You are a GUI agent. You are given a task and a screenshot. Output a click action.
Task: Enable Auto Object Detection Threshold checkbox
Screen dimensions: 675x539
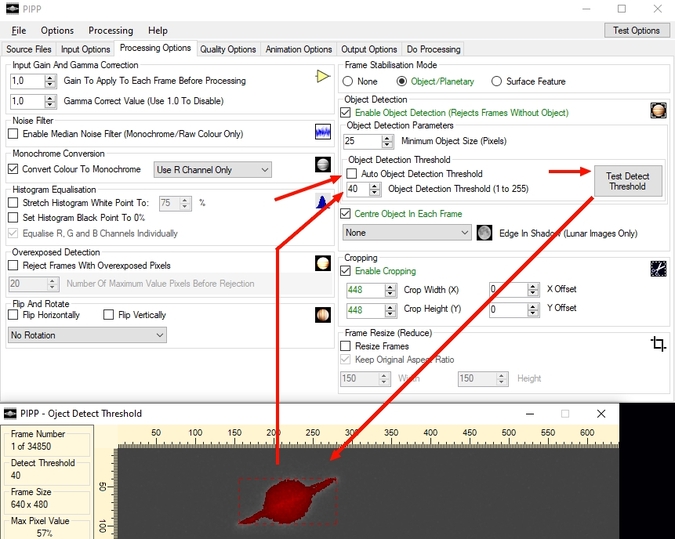(x=352, y=174)
